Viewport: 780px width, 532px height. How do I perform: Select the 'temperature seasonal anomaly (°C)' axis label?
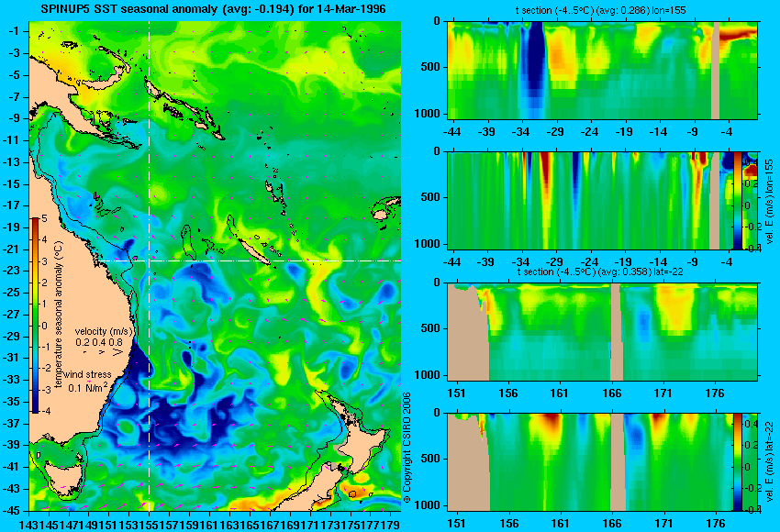(x=59, y=316)
